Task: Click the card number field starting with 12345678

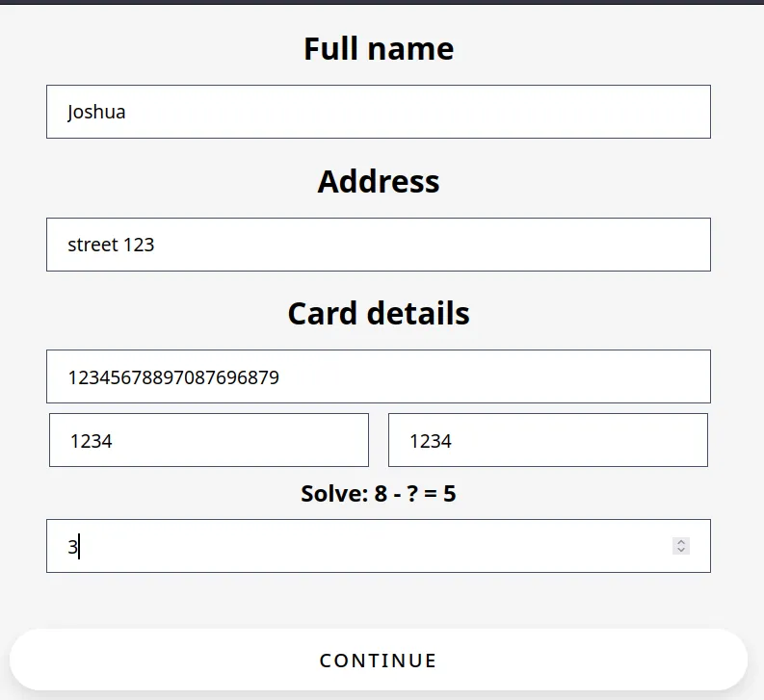Action: 379,376
